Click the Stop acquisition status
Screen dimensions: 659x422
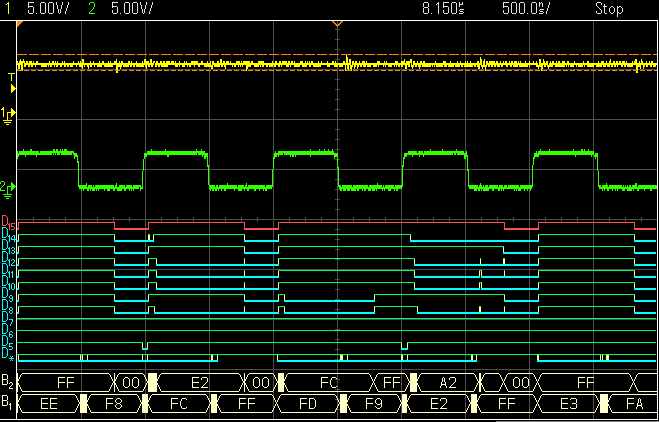click(608, 8)
